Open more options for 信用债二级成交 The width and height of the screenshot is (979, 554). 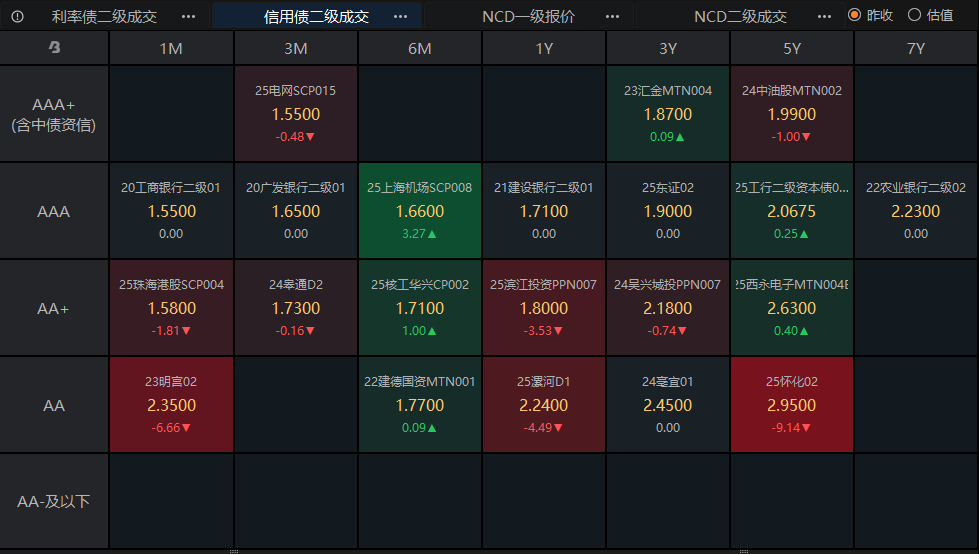(x=400, y=16)
